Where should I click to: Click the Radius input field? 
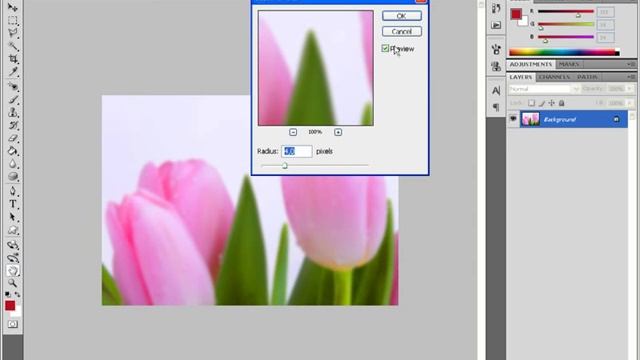tap(297, 151)
